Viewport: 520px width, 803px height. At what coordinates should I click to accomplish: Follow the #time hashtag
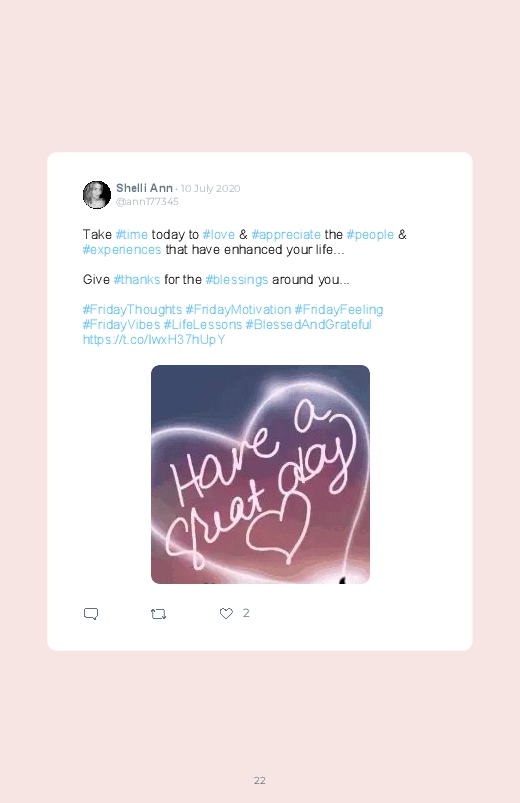tap(132, 235)
